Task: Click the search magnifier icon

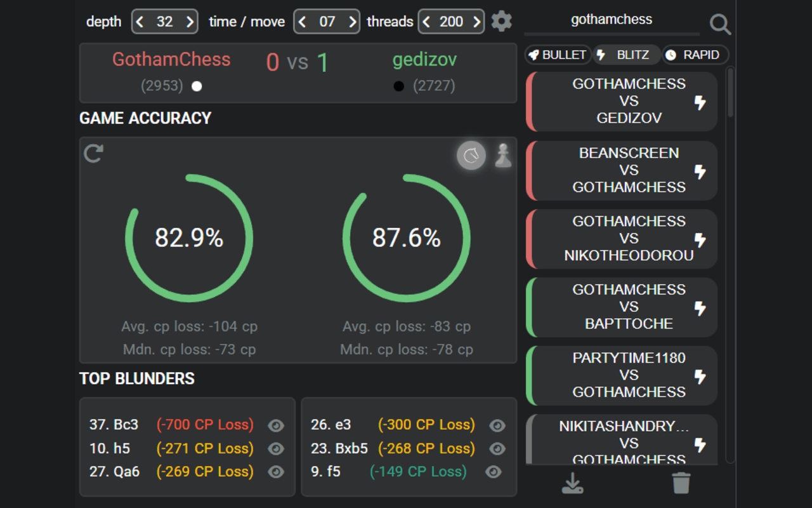Action: [x=720, y=25]
